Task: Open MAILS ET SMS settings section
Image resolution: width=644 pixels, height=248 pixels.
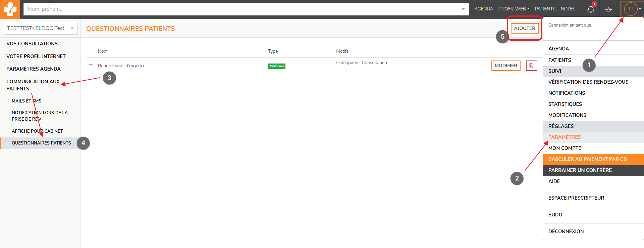Action: coord(26,101)
